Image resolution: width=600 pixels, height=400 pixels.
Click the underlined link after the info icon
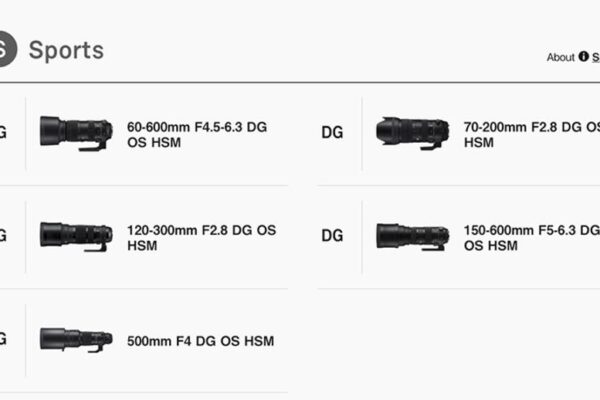[x=595, y=57]
